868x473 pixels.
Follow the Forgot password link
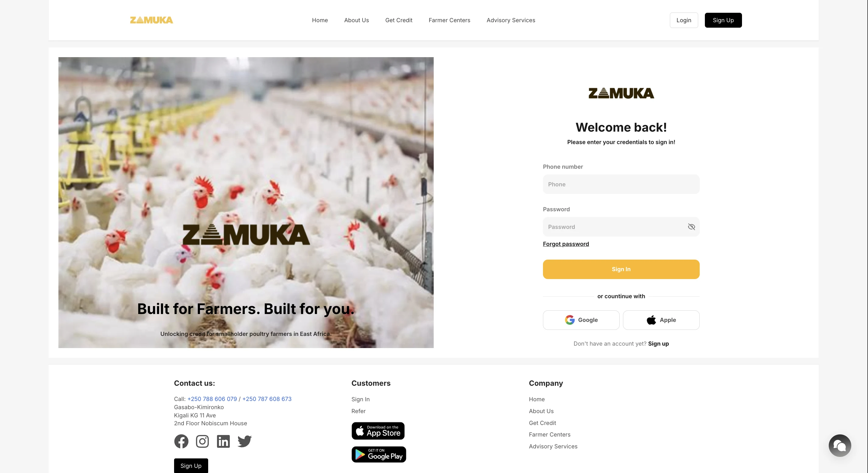[566, 244]
